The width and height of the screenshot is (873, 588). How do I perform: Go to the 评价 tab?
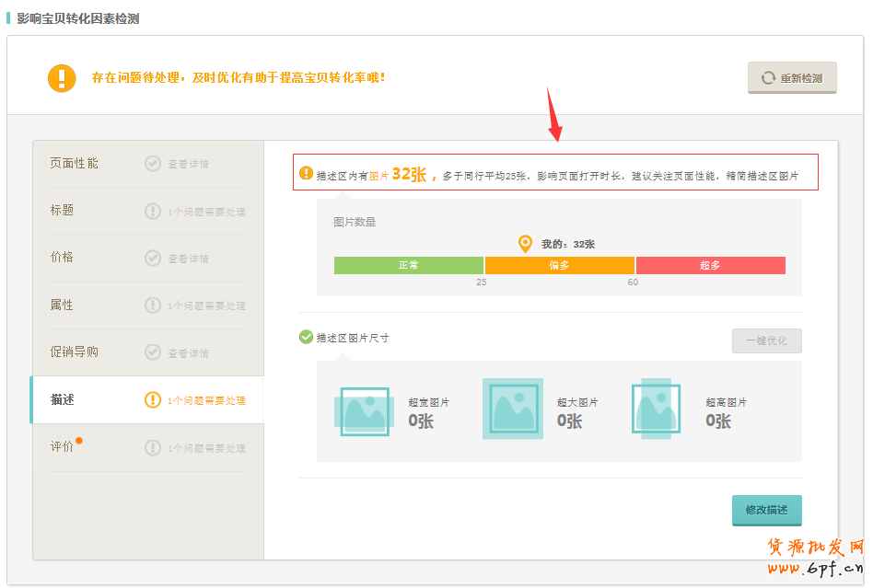63,447
